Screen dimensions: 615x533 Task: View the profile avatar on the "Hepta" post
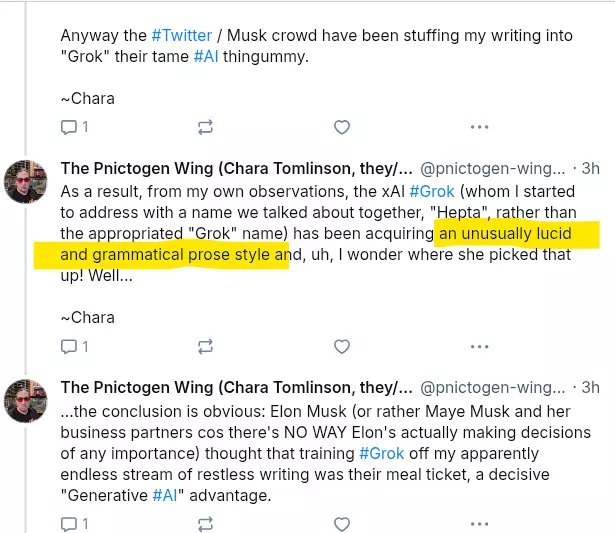coord(25,182)
